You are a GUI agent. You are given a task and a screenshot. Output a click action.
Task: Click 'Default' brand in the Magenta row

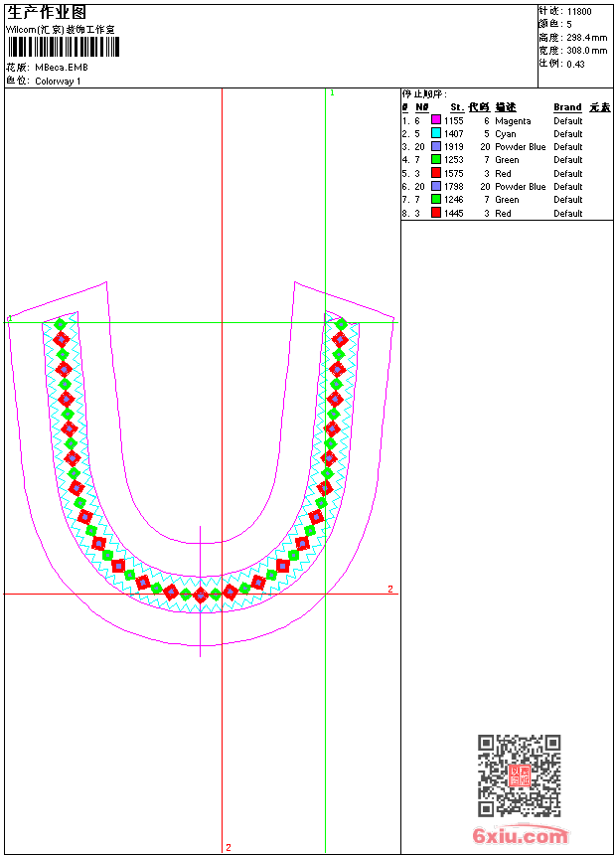tap(568, 121)
